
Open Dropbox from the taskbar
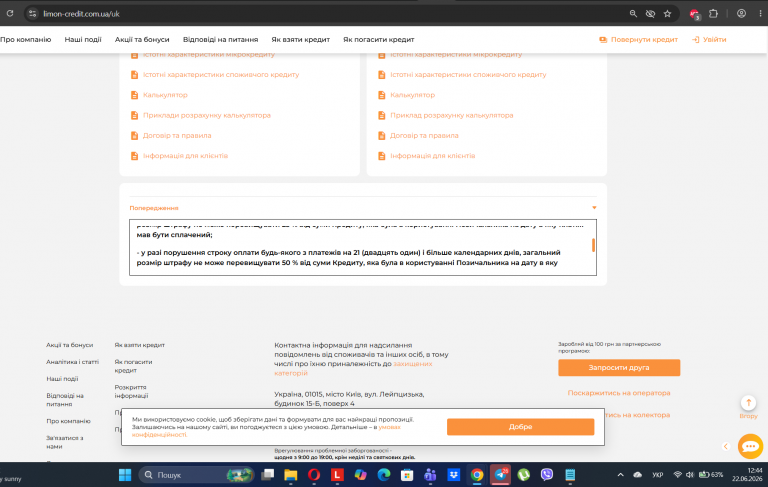[453, 475]
